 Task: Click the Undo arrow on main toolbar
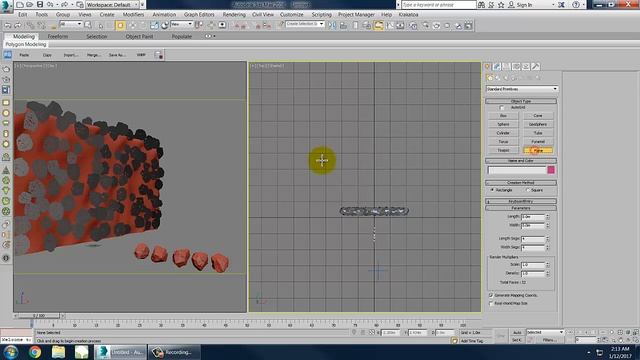click(x=8, y=25)
